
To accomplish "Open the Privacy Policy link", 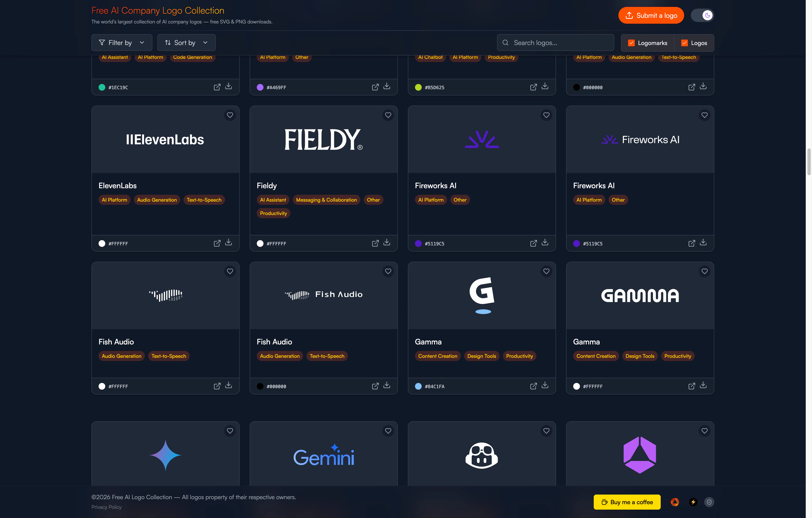I will [x=106, y=507].
